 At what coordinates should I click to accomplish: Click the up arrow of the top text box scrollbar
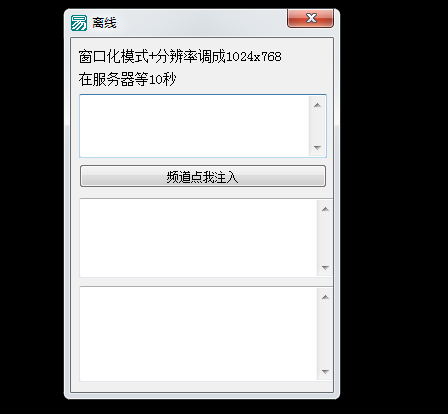click(x=317, y=105)
